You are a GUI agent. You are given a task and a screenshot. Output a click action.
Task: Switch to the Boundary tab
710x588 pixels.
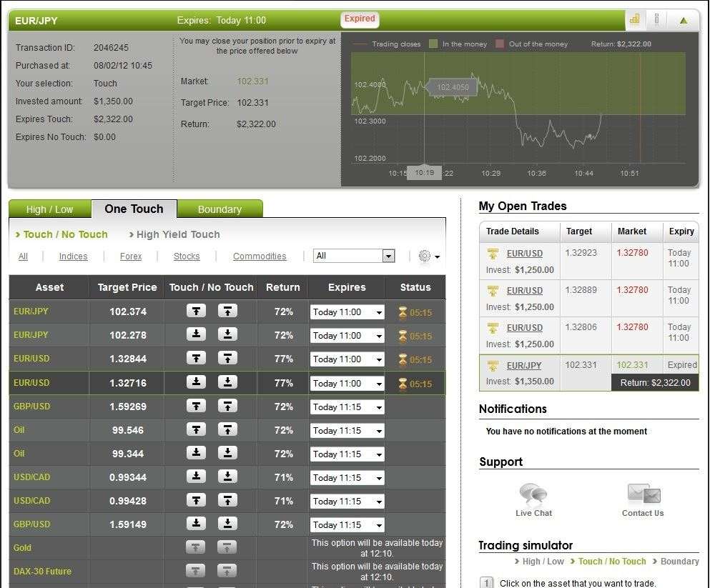pos(220,209)
